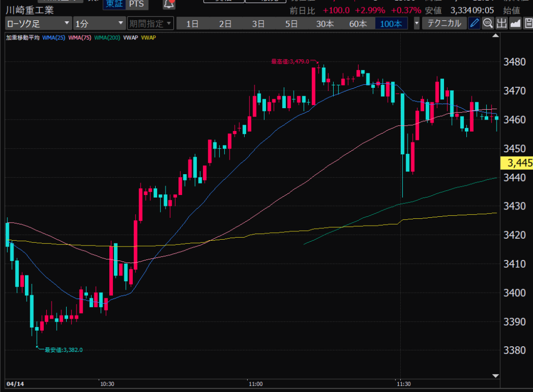
Task: Select the 5日 period tab
Action: click(x=291, y=23)
